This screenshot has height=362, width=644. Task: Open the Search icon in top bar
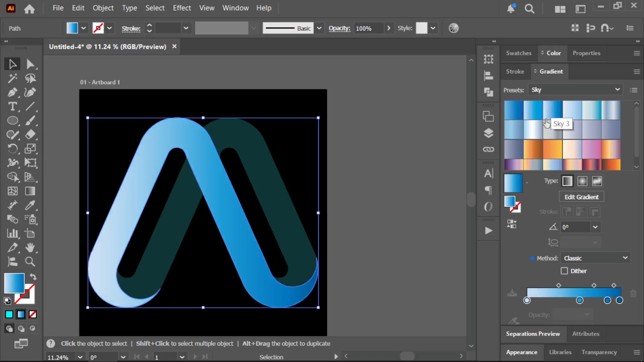530,9
